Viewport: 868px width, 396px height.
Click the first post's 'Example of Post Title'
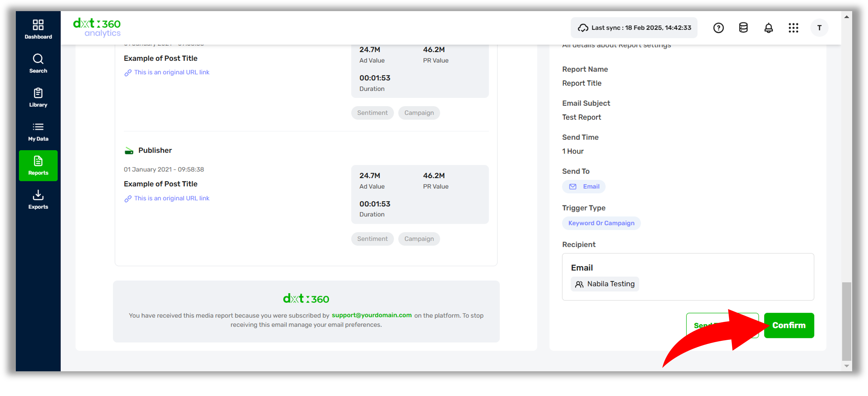point(160,58)
